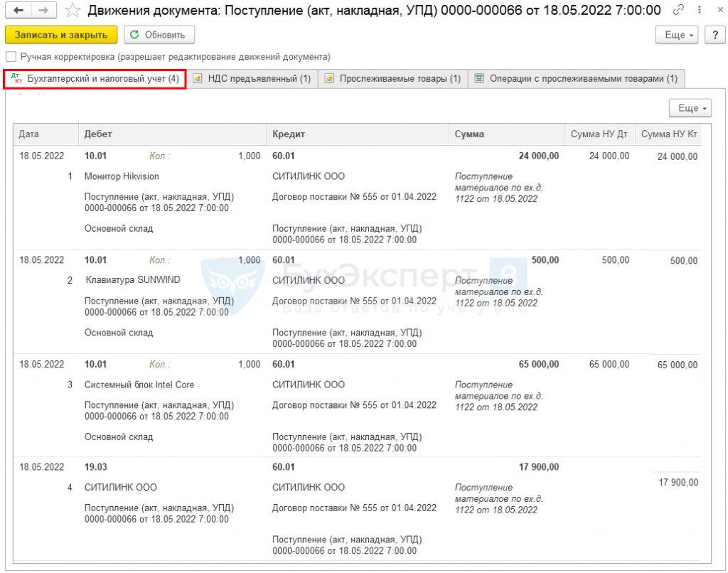Click Основной склад in the Монитор row

point(119,229)
